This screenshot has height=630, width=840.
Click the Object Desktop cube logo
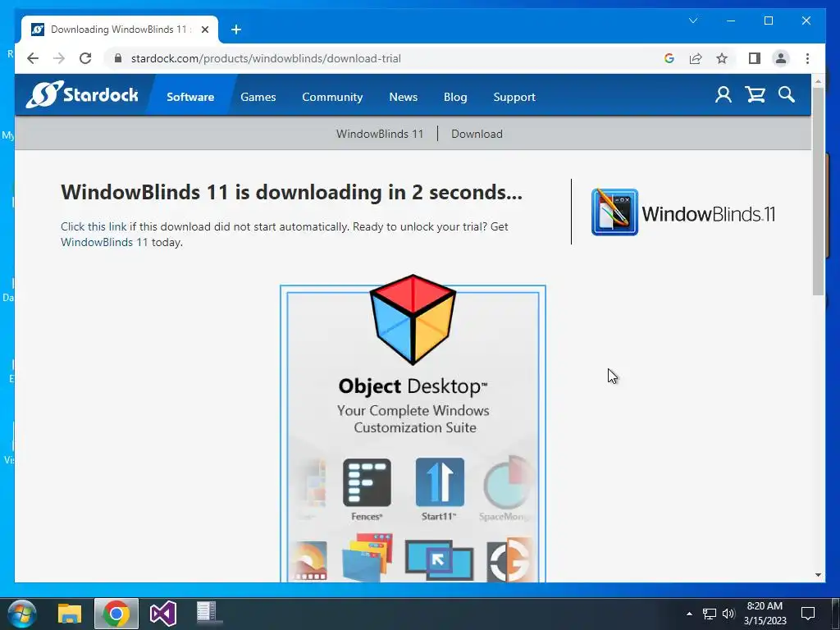click(413, 319)
